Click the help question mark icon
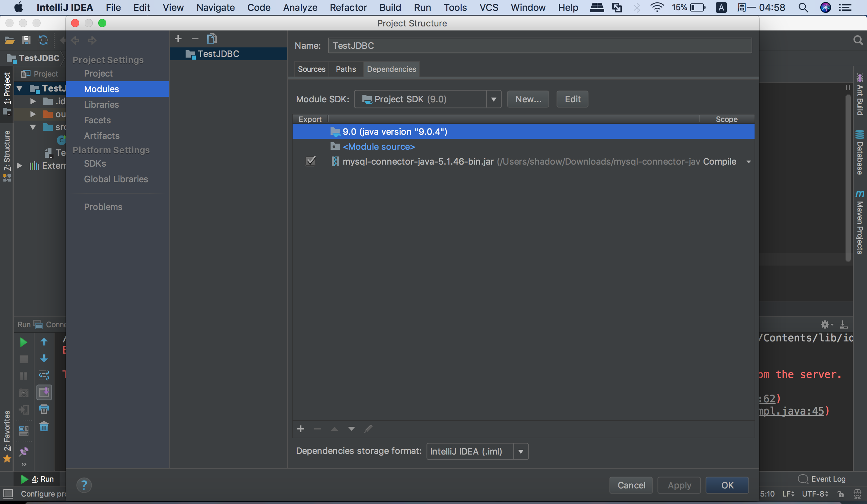The image size is (867, 504). [84, 485]
